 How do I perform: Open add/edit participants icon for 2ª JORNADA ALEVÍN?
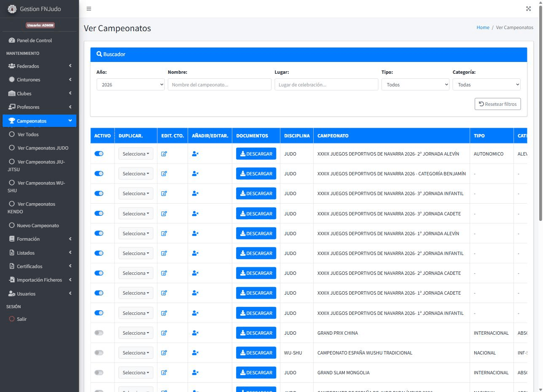tap(195, 154)
